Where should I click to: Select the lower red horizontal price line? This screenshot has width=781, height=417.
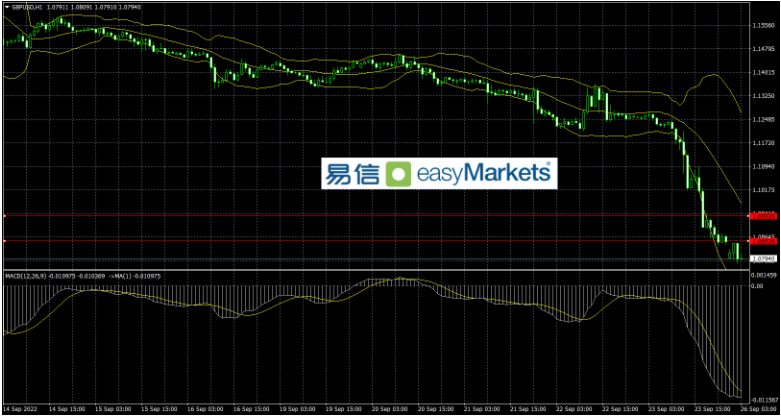click(376, 241)
